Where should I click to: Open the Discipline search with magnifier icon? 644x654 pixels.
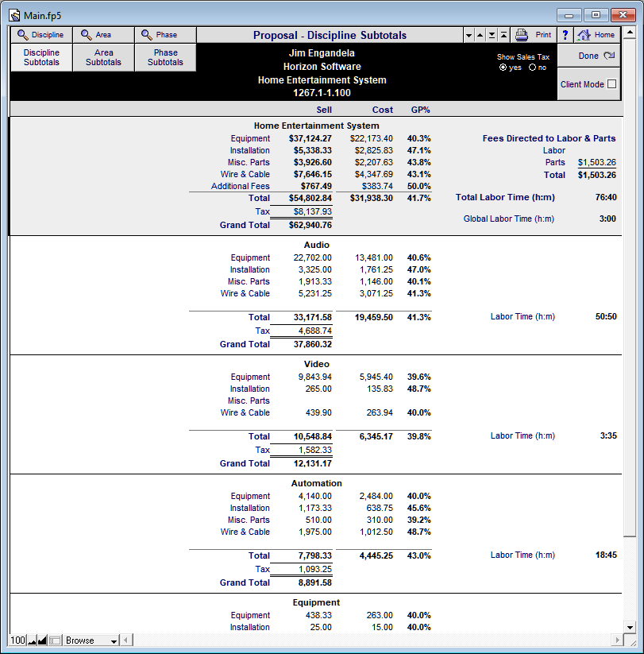41,35
